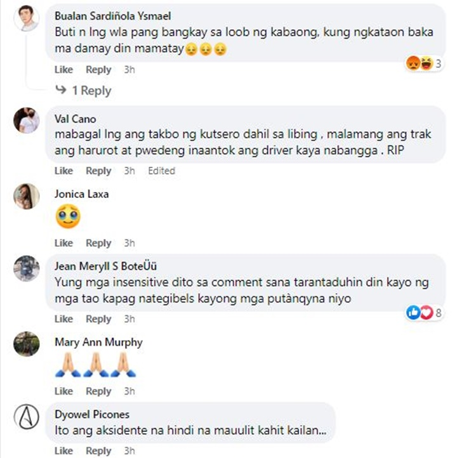Expand the 1 Reply thread
Image resolution: width=476 pixels, height=458 pixels.
coord(84,91)
